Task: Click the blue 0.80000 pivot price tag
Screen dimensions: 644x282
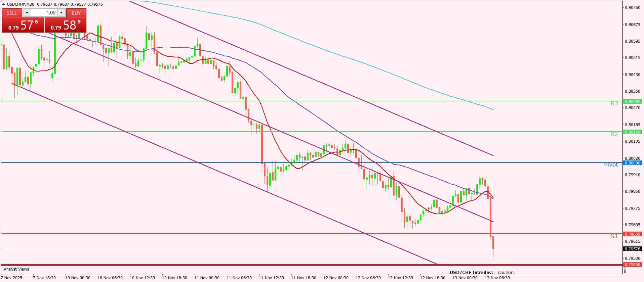Action: [632, 163]
